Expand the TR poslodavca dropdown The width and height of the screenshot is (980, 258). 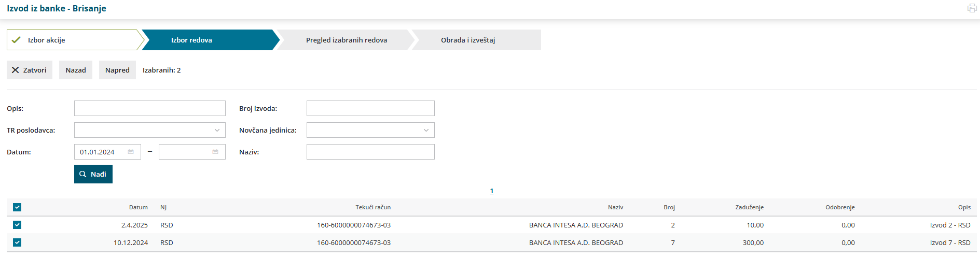point(150,130)
